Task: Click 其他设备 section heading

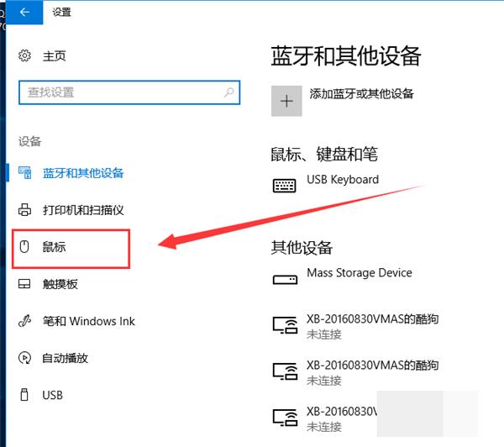Action: point(302,248)
